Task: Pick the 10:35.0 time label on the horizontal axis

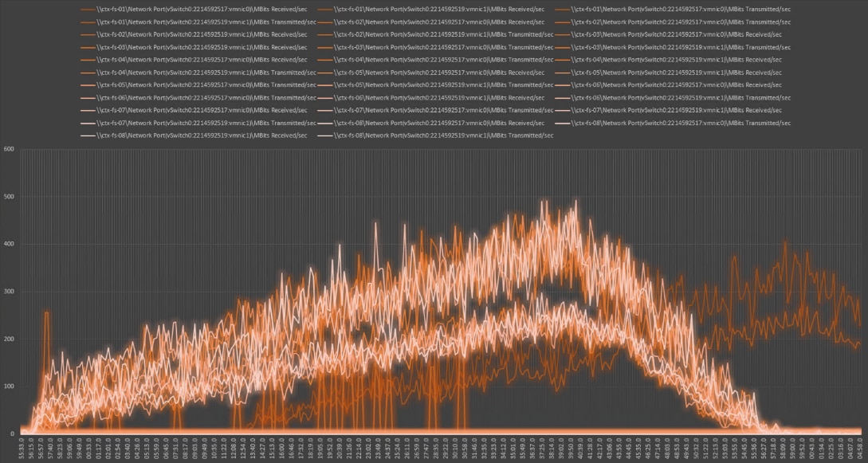Action: [214, 448]
